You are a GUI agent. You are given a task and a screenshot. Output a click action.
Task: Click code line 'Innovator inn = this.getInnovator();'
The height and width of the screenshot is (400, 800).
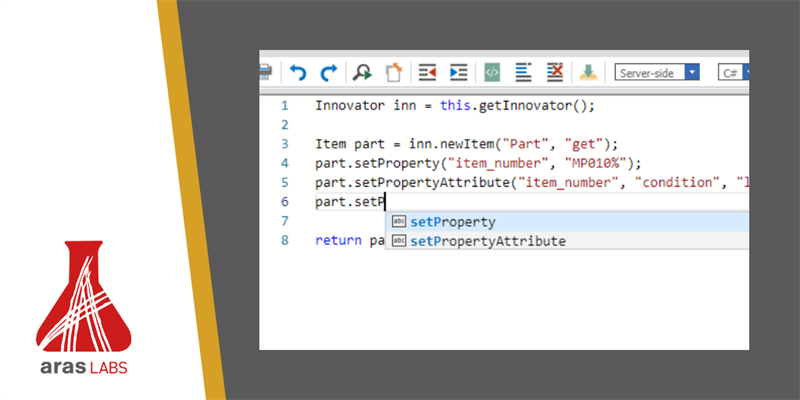(455, 106)
